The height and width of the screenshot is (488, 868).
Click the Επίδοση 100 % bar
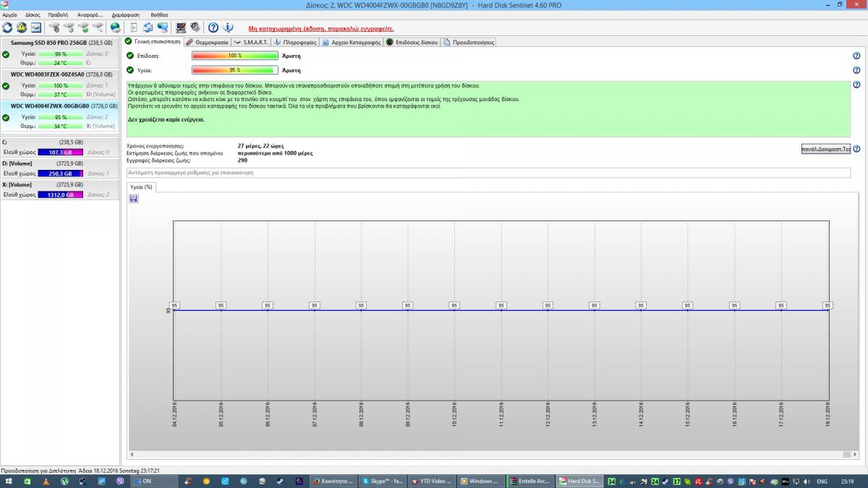(235, 56)
